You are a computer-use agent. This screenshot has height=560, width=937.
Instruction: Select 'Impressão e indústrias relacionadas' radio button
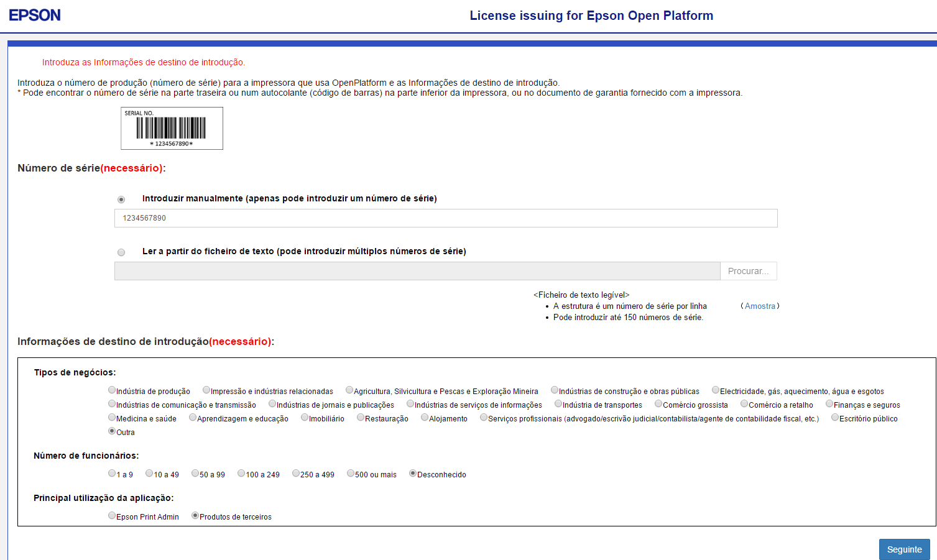pyautogui.click(x=206, y=390)
